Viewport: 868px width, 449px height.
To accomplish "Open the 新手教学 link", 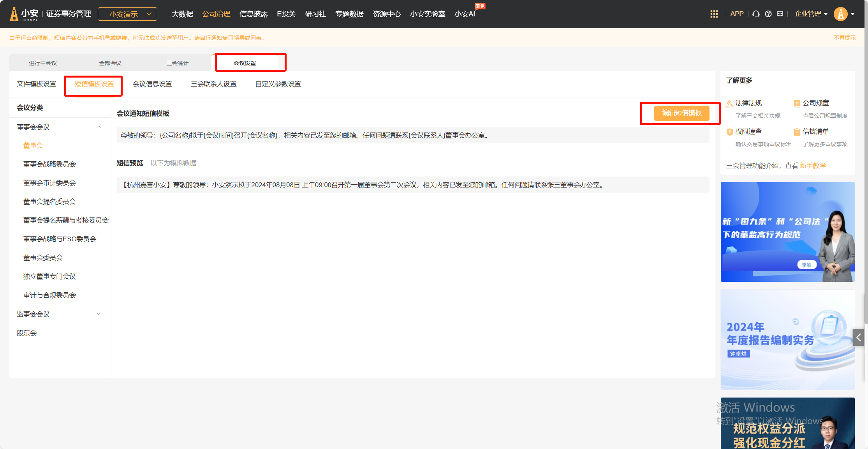I will (x=813, y=166).
